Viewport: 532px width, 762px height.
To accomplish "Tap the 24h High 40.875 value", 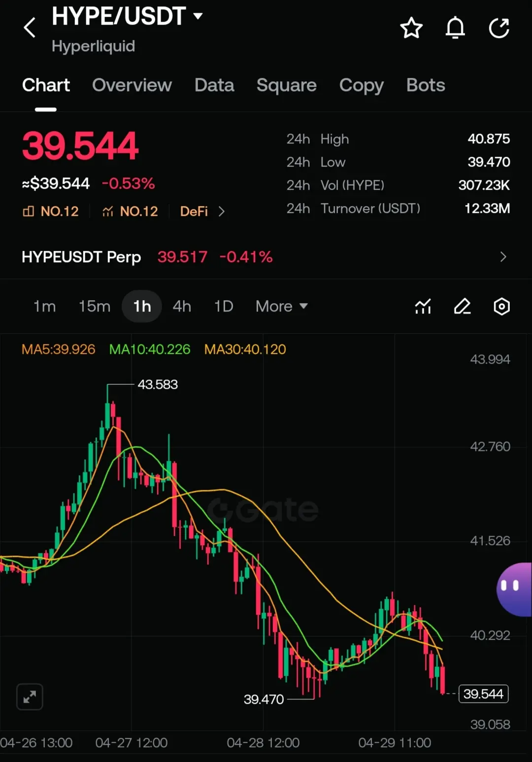I will click(x=489, y=139).
